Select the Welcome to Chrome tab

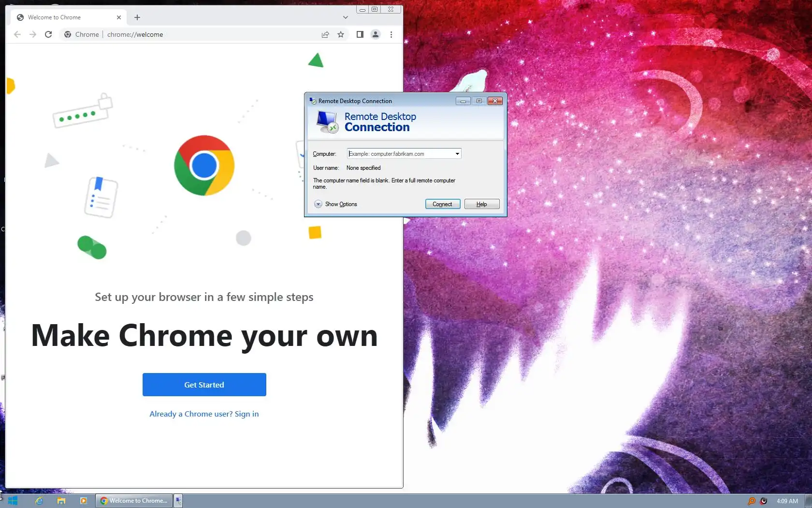[69, 17]
